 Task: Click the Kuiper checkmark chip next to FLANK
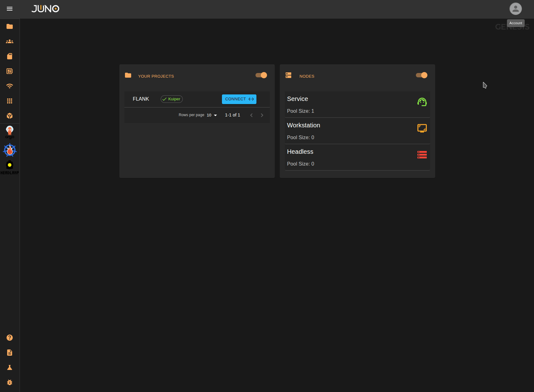(171, 99)
